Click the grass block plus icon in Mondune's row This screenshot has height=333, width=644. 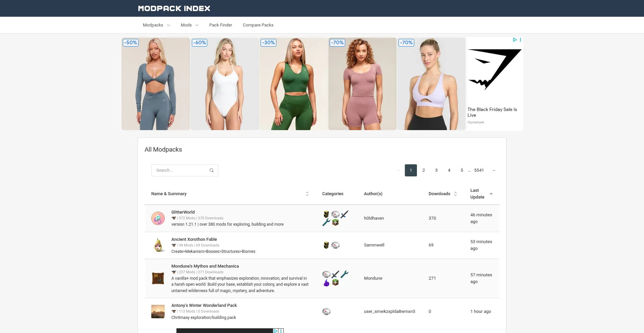335,283
